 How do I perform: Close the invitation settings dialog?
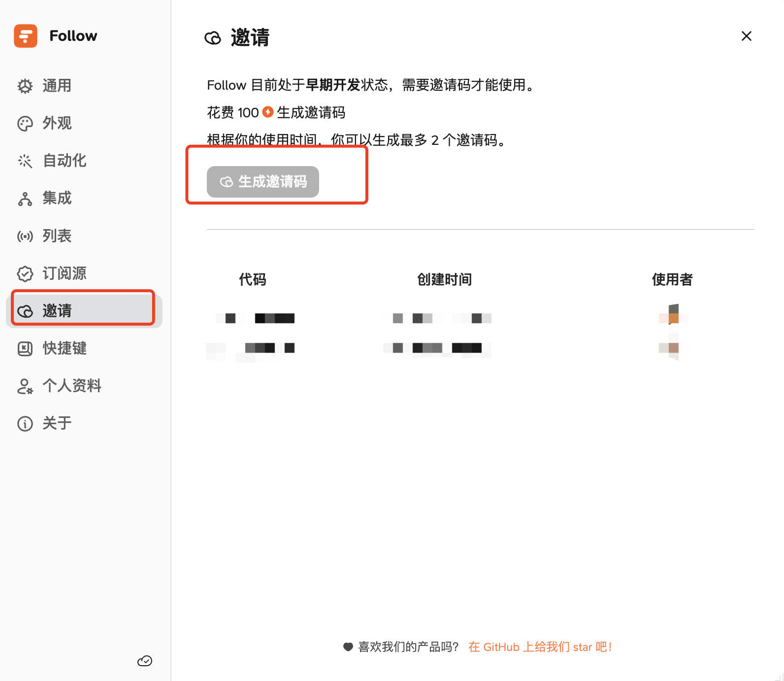pyautogui.click(x=747, y=36)
